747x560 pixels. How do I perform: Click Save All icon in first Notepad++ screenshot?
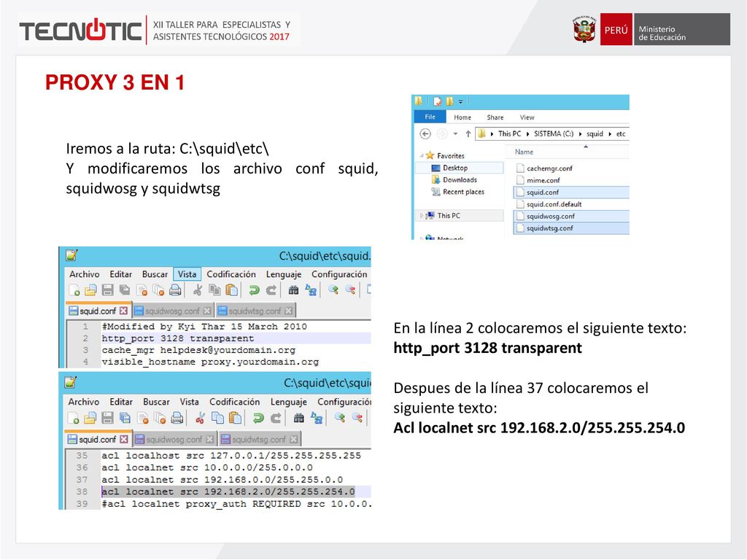pos(125,289)
